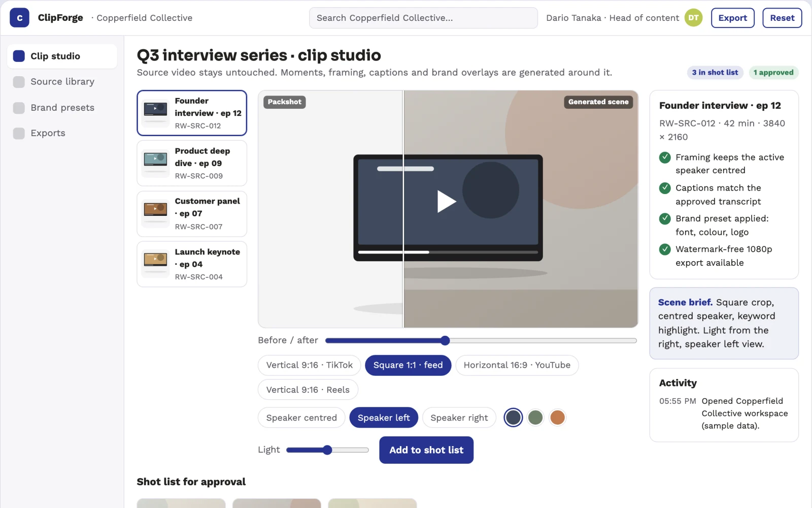The image size is (812, 508).
Task: Choose Horizontal 16:9 YouTube format
Action: tap(517, 365)
